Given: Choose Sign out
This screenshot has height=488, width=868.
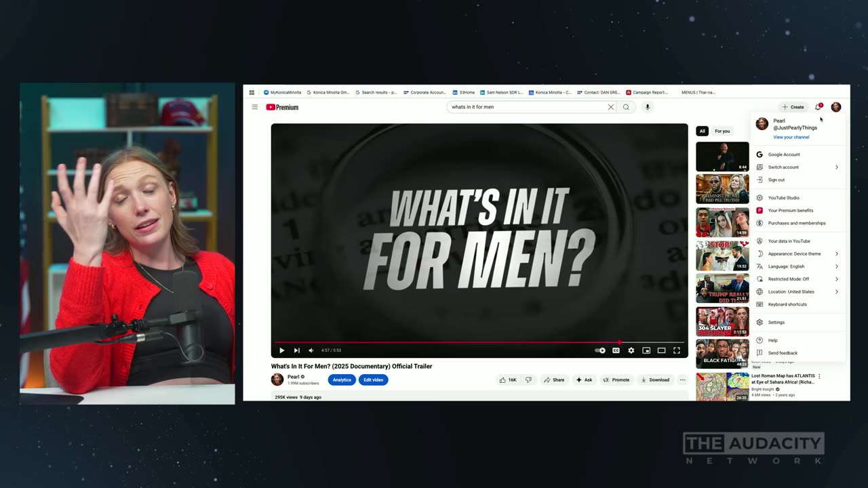Looking at the screenshot, I should 799,180.
